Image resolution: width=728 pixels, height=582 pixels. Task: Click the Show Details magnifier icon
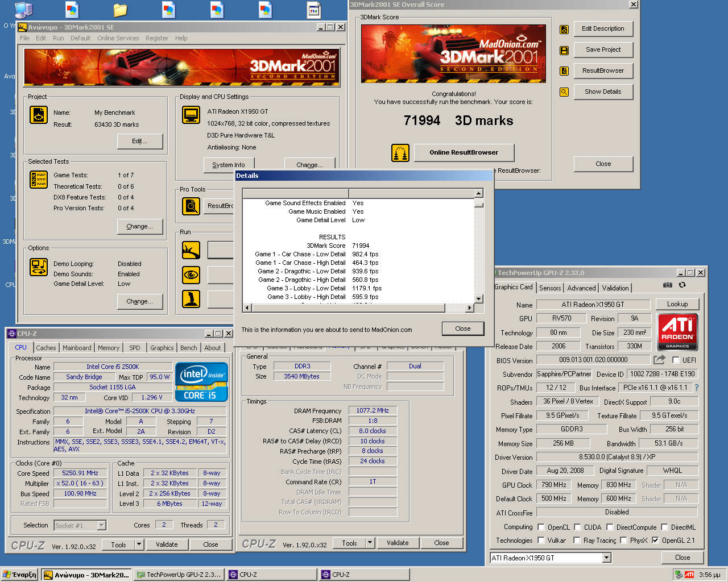coord(564,92)
